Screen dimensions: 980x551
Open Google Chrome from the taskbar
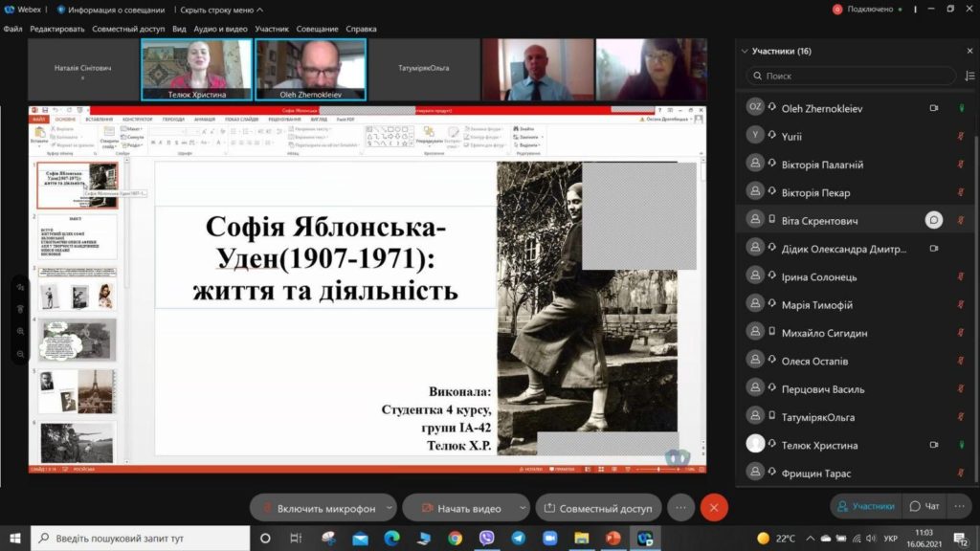[455, 538]
